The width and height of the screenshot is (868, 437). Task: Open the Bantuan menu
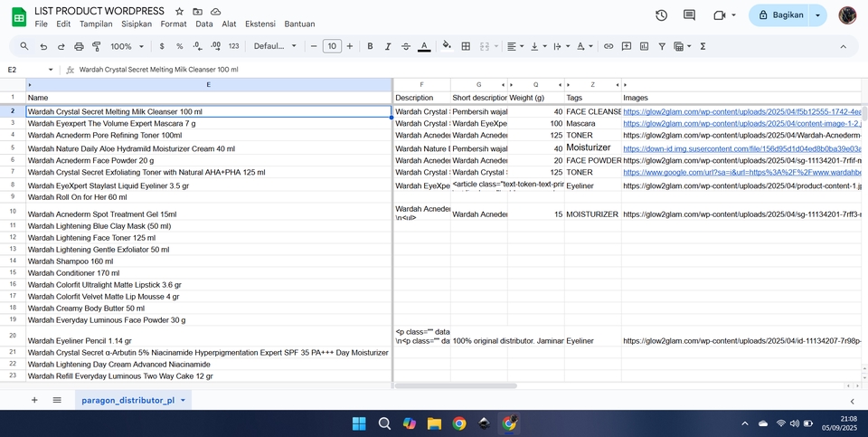(x=299, y=24)
